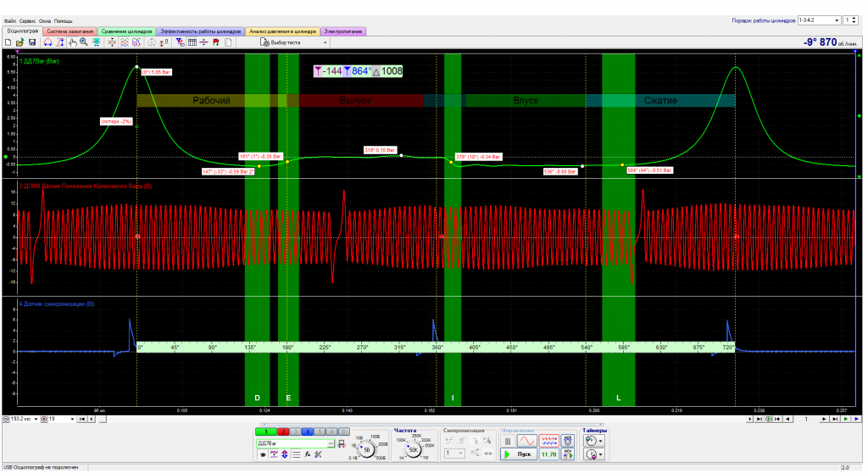Click the green play frame button bottom right
Screen dimensions: 868x473
click(x=845, y=419)
